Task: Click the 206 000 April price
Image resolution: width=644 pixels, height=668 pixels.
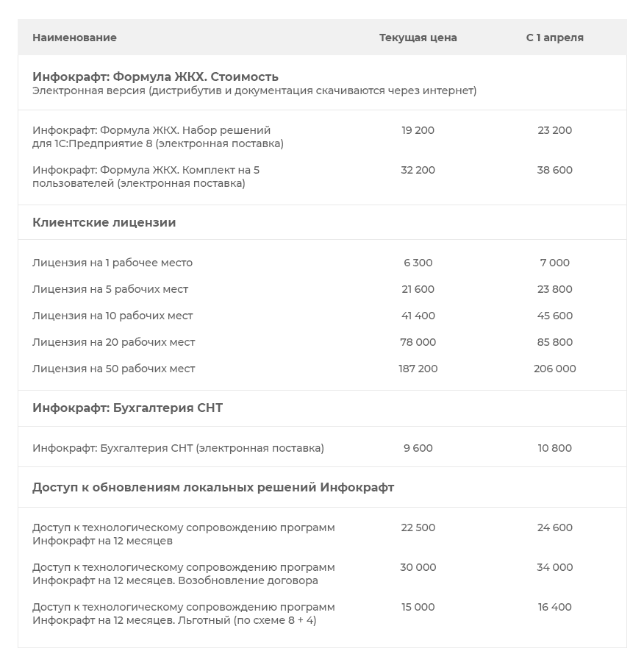Action: (554, 369)
